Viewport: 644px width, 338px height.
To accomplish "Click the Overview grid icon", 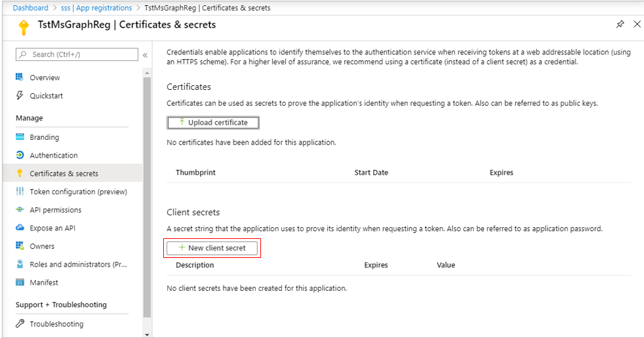I will [x=19, y=77].
